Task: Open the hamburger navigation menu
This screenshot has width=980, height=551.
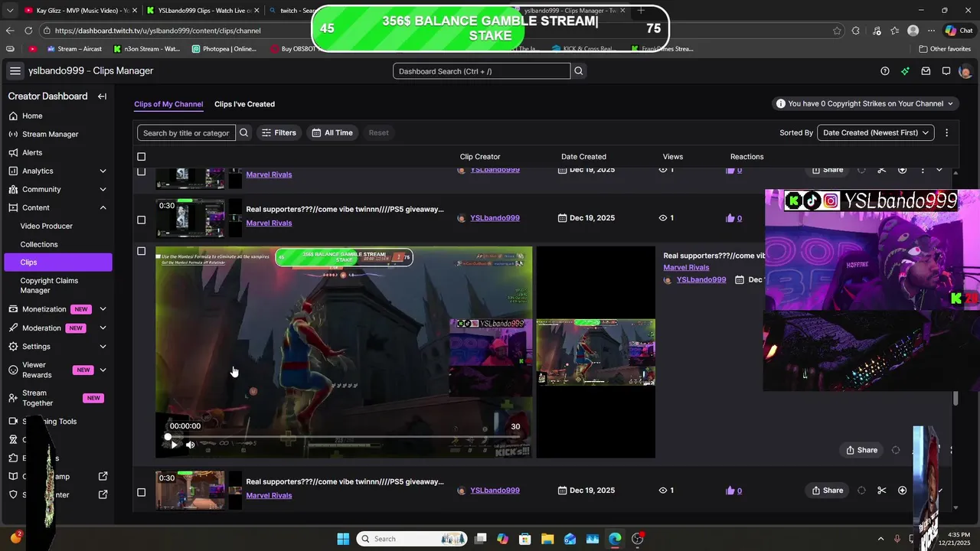Action: 15,71
